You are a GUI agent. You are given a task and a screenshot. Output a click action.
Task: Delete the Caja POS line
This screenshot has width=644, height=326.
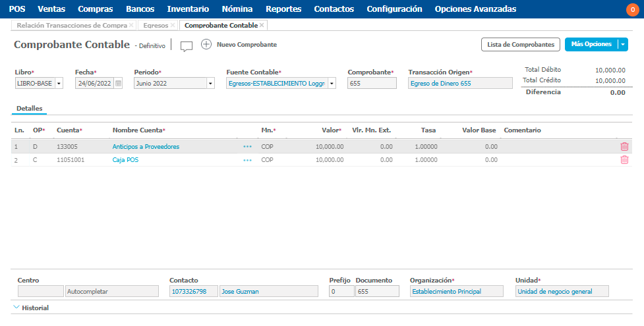[x=624, y=159]
